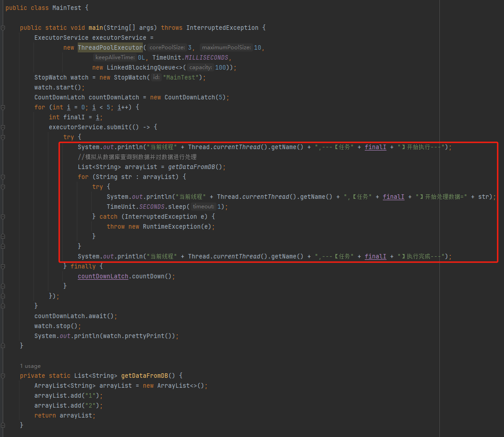504x437 pixels.
Task: Collapse the for-each arrayList loop fold marker
Action: 3,177
